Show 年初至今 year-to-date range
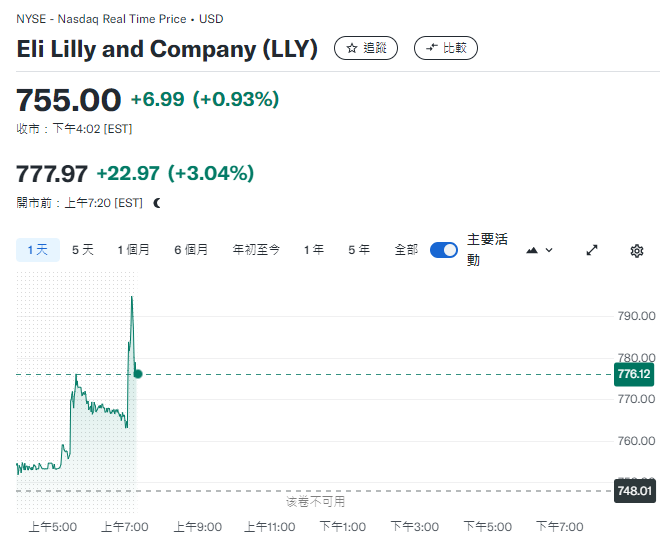This screenshot has width=670, height=556. pos(256,250)
